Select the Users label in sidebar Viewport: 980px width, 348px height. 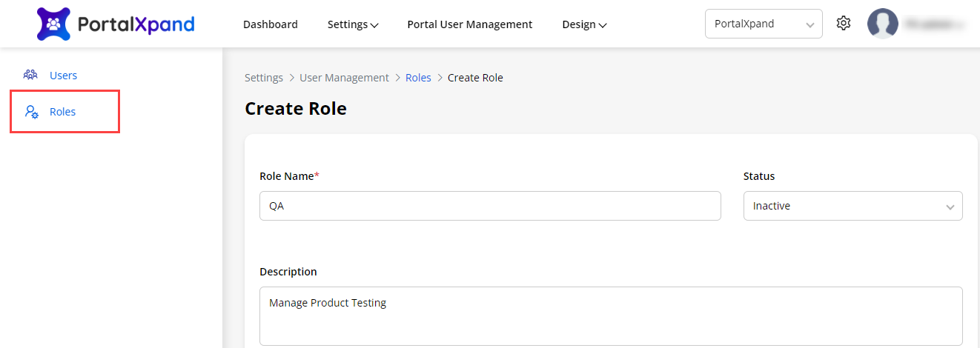click(63, 75)
